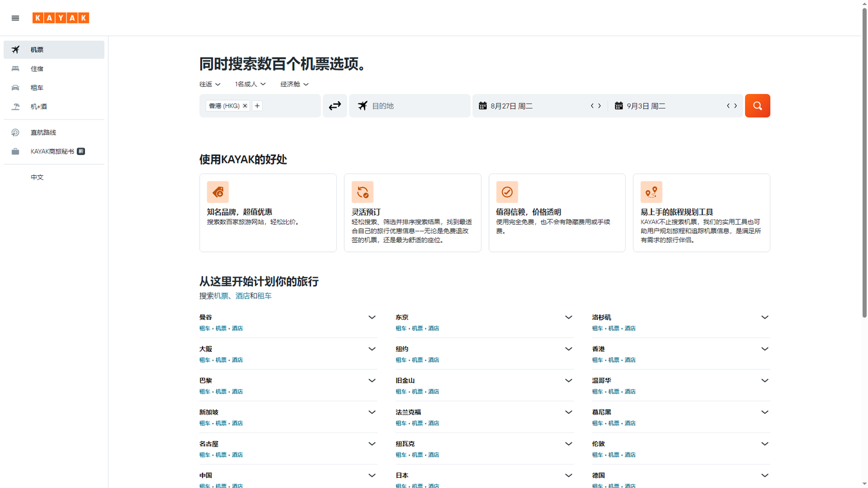Expand the 纽约 destination row

point(568,349)
